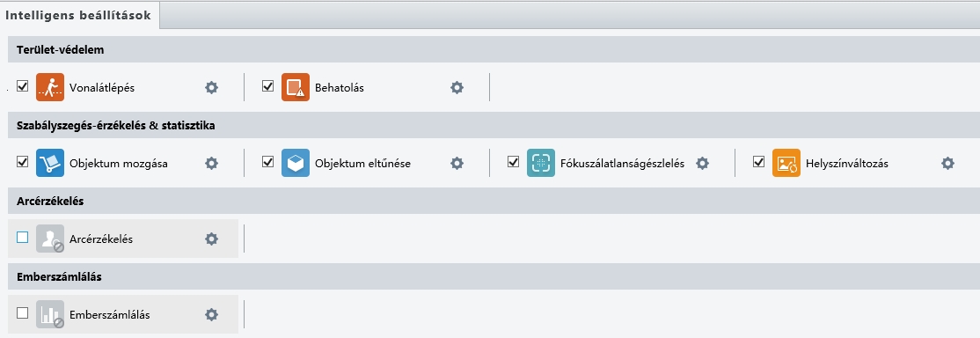Open settings gear for Emberszámlálás
The image size is (980, 338).
(x=212, y=314)
